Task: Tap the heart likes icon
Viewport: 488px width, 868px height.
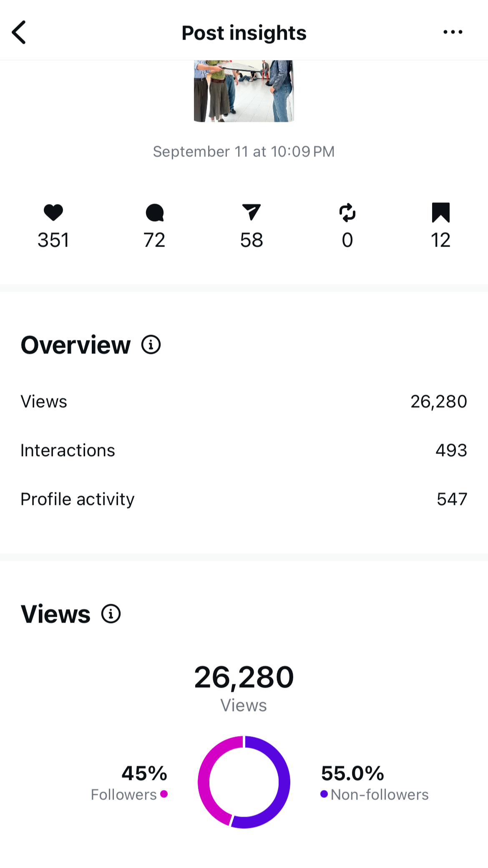Action: pyautogui.click(x=53, y=212)
